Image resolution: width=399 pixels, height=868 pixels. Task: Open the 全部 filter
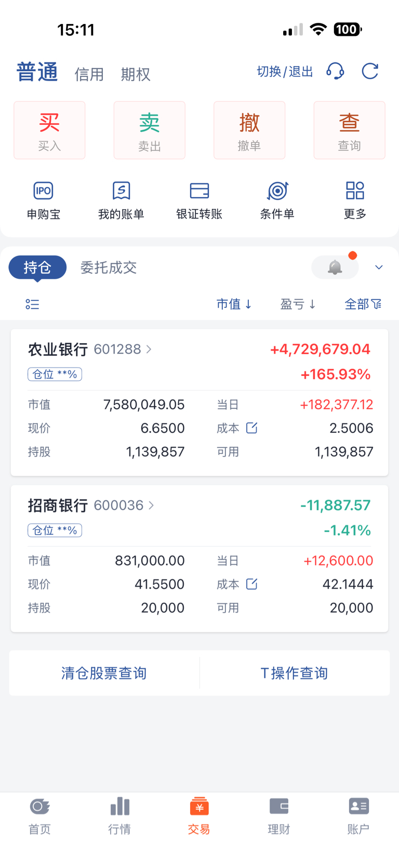pyautogui.click(x=363, y=304)
